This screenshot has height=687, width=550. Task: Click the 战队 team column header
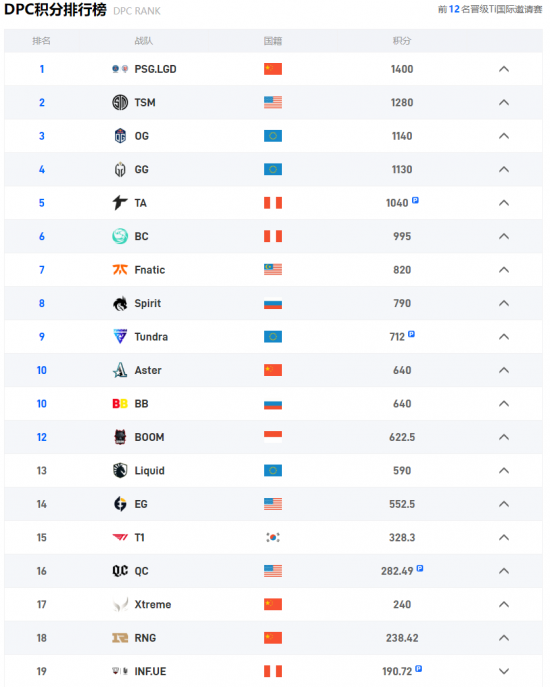pyautogui.click(x=143, y=41)
